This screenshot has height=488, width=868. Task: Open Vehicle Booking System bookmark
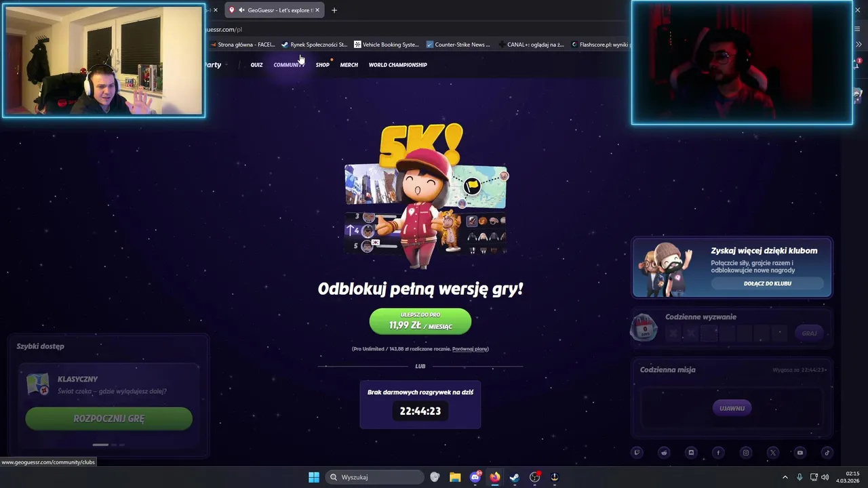tap(387, 45)
